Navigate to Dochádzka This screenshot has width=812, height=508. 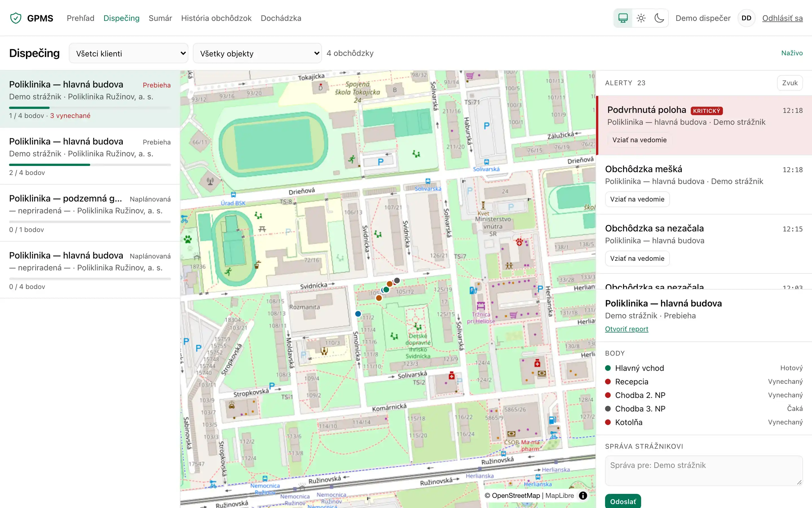click(281, 18)
